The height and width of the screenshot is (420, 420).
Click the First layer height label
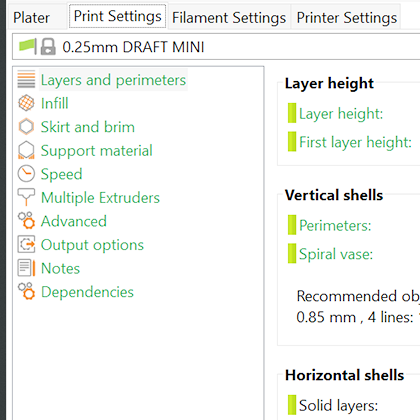[355, 142]
